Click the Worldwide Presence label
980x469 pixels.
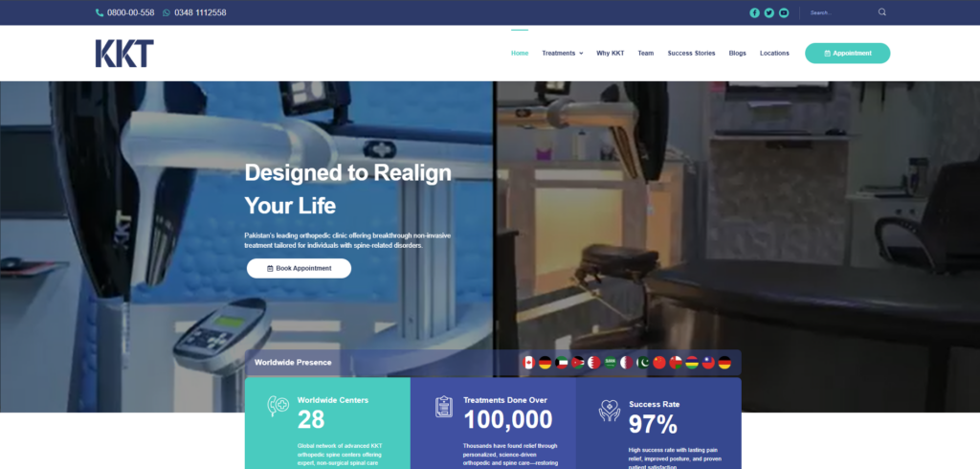point(293,363)
